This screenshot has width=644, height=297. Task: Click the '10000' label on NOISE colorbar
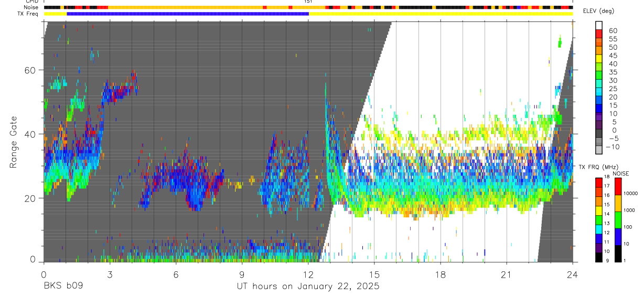[x=630, y=193]
